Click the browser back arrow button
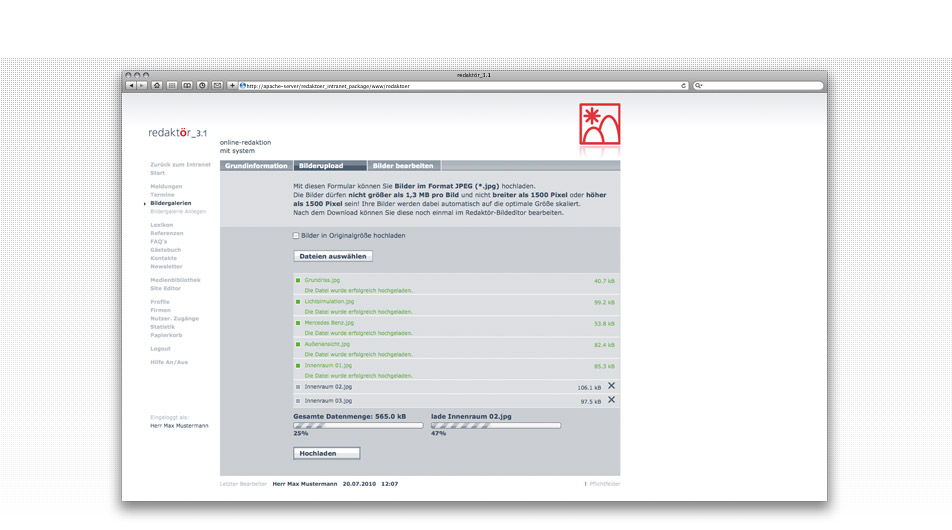The height and width of the screenshot is (530, 952). (x=131, y=86)
